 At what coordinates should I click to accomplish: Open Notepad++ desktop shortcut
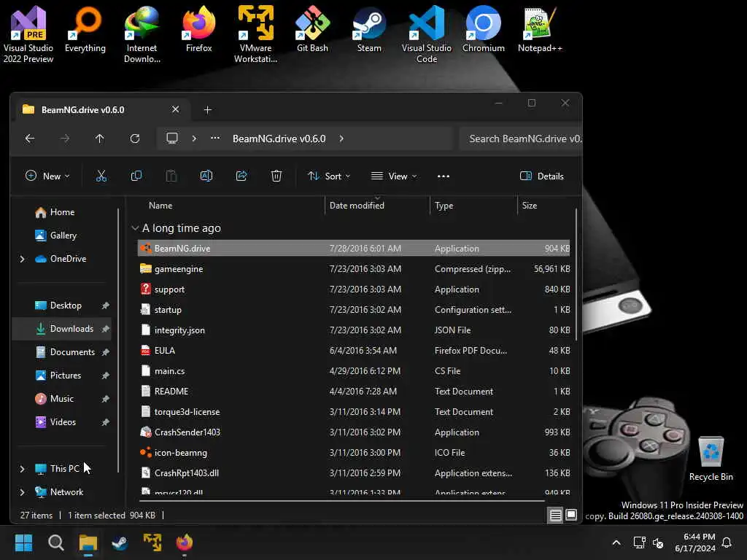point(540,29)
